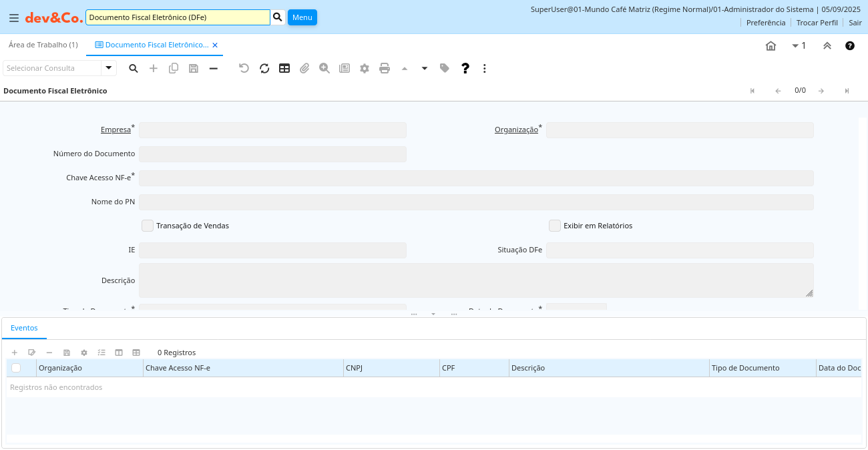
Task: Open the Attachment paperclip icon
Action: 304,68
